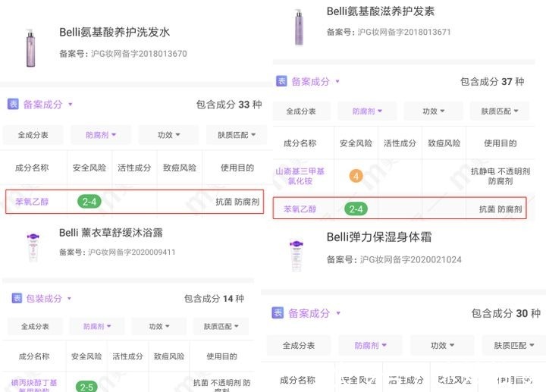
Task: Open 防腐剂 filter in body cream panel
Action: click(x=371, y=345)
